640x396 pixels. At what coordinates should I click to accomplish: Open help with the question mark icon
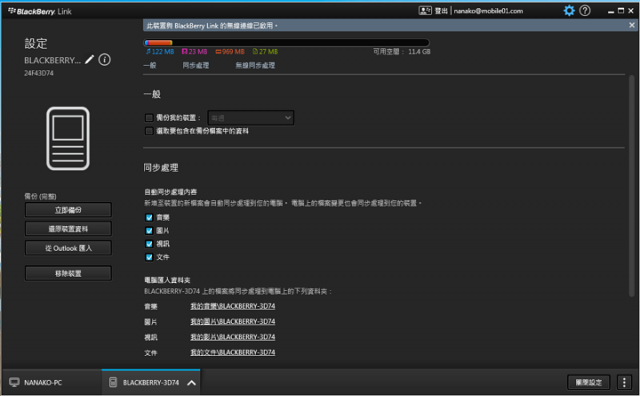(x=585, y=11)
